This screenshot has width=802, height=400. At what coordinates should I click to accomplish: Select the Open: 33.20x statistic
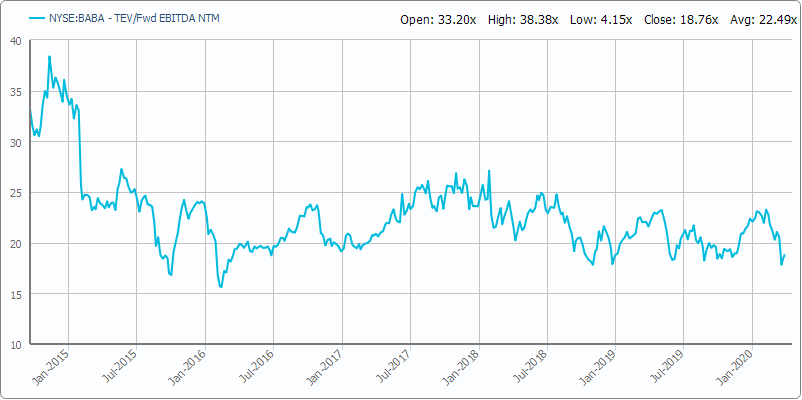[x=438, y=20]
